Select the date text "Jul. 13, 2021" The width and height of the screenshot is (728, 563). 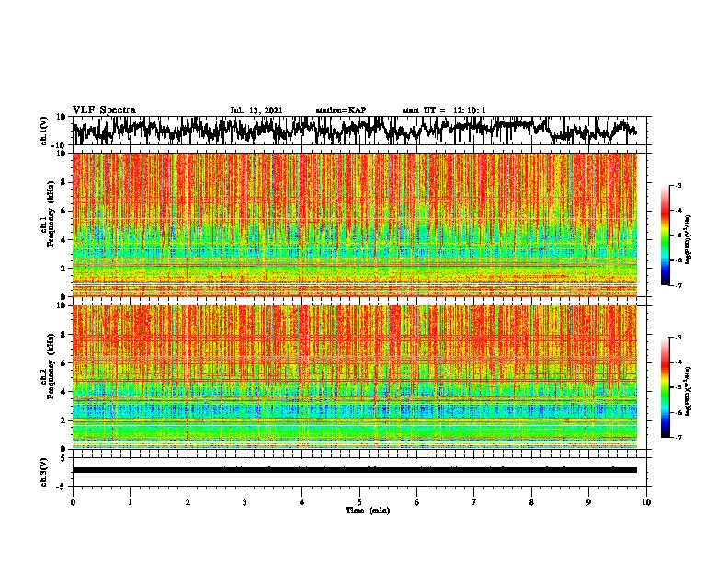256,110
